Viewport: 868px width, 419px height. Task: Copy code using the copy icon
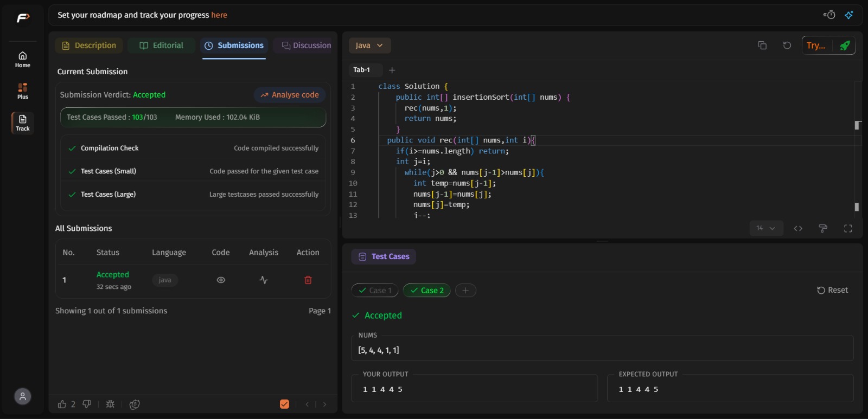(x=762, y=46)
